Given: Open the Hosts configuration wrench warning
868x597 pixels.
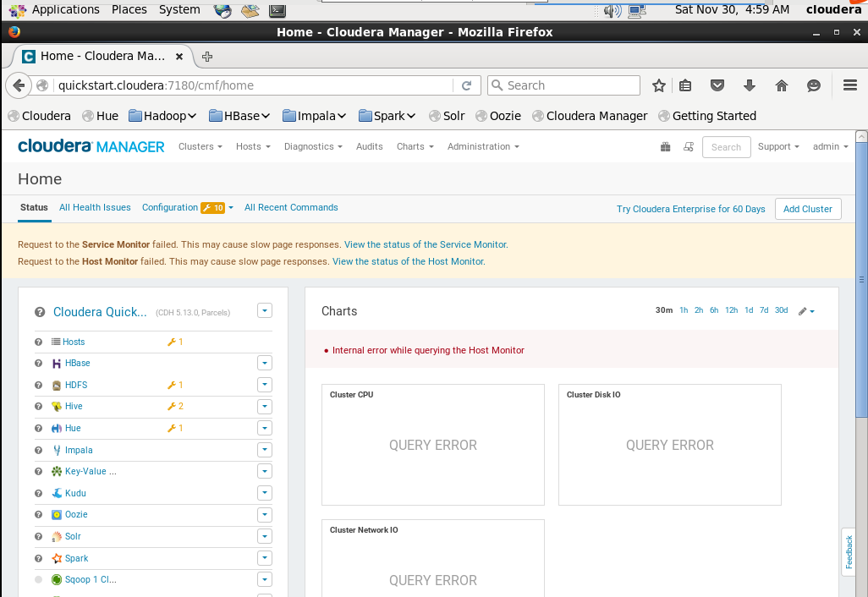Looking at the screenshot, I should pos(175,342).
